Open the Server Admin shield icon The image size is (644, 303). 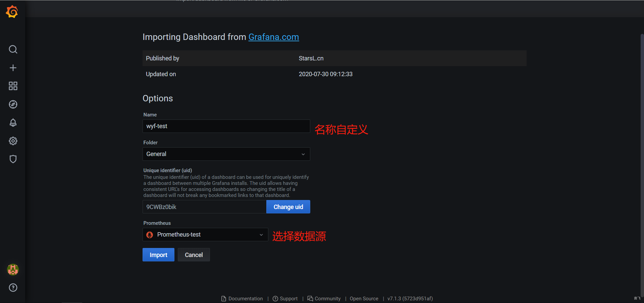[x=13, y=159]
